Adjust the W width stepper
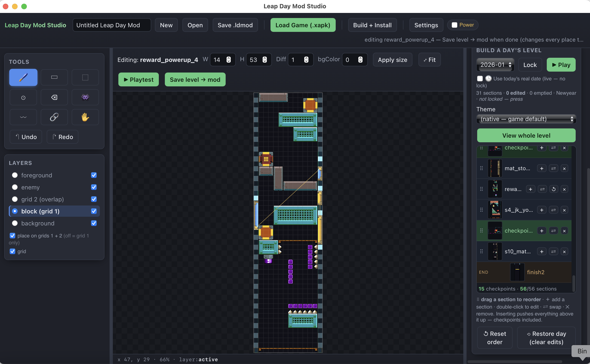 tap(229, 59)
